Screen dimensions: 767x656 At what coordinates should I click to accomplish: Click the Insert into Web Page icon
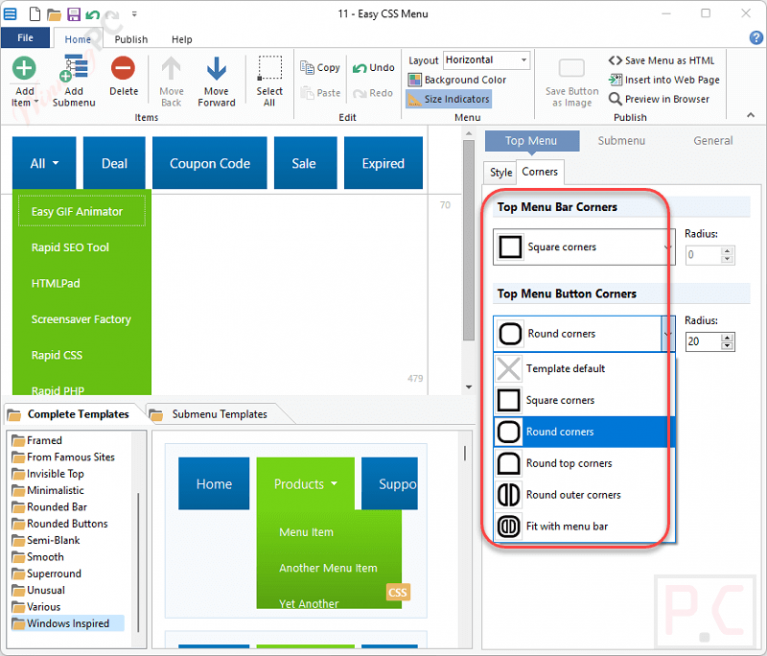[x=615, y=79]
